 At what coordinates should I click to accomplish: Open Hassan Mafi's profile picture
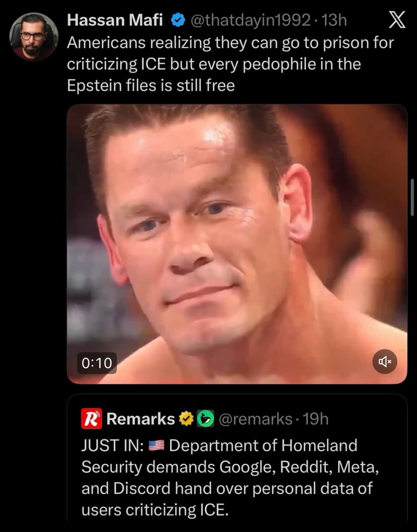33,37
